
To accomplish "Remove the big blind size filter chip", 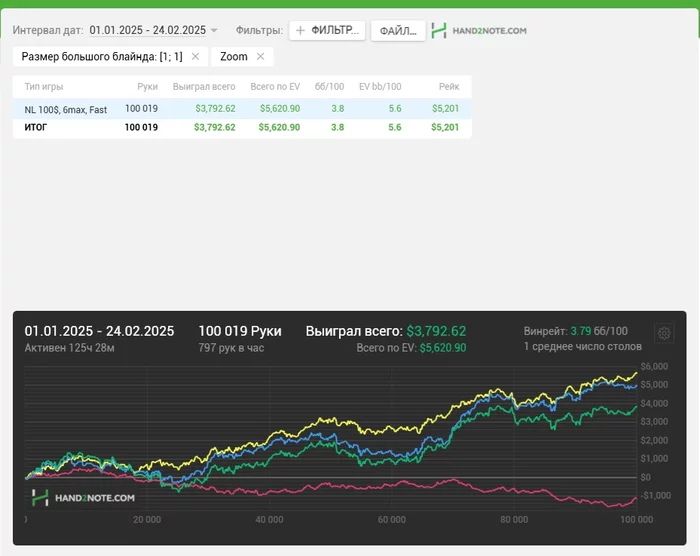I will 195,57.
